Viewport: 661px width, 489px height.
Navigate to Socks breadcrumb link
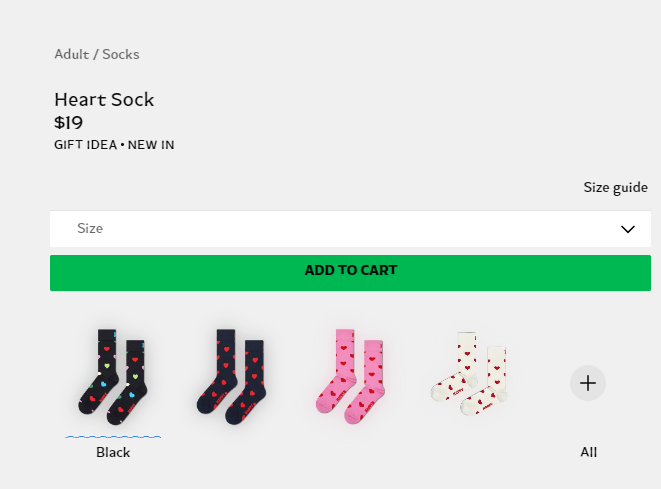click(x=121, y=54)
